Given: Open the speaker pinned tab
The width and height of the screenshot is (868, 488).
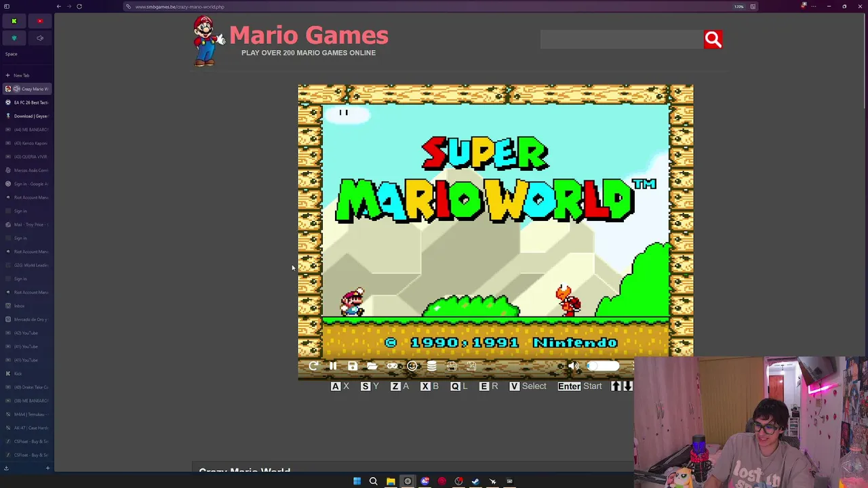Looking at the screenshot, I should pyautogui.click(x=40, y=38).
